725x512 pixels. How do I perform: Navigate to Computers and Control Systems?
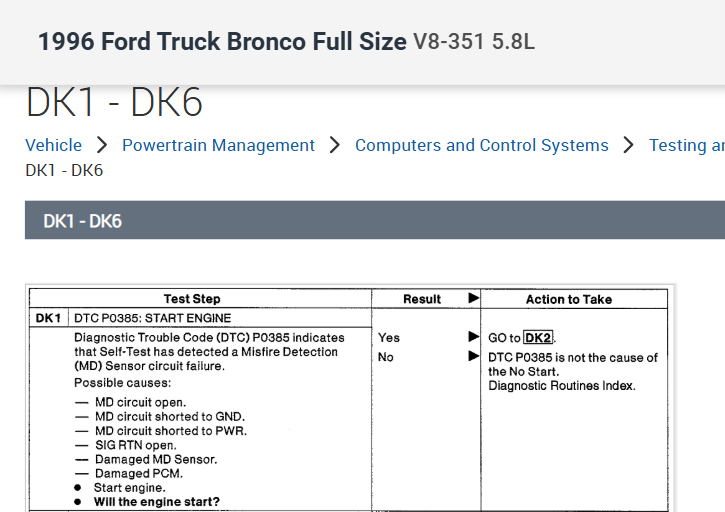481,145
